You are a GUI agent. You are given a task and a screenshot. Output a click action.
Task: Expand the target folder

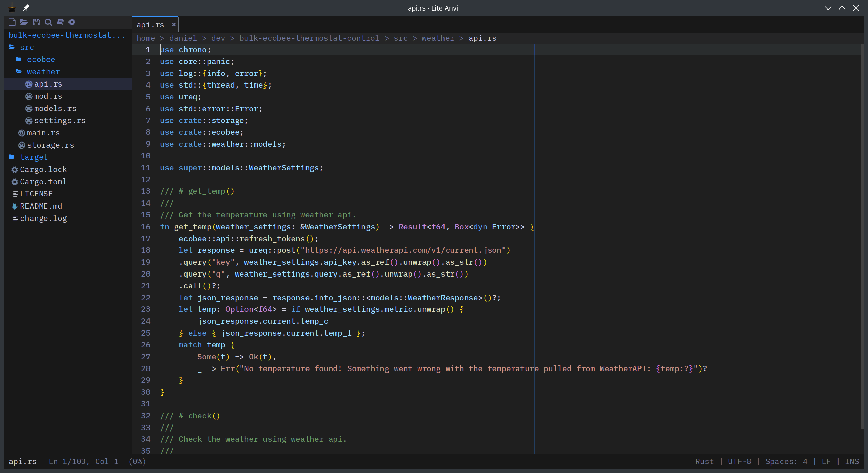point(34,157)
